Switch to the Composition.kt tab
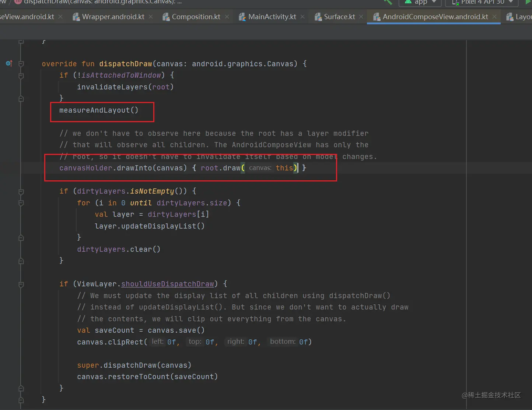This screenshot has width=532, height=410. 196,17
